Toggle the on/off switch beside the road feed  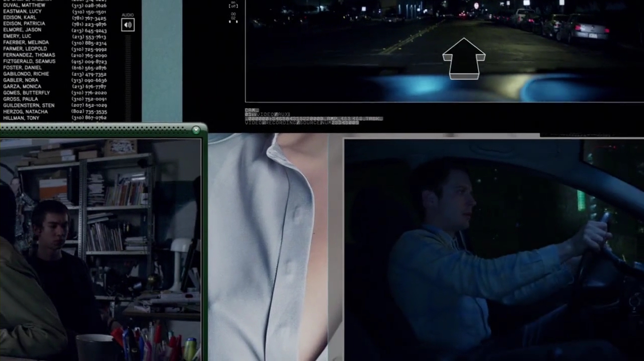click(x=233, y=5)
